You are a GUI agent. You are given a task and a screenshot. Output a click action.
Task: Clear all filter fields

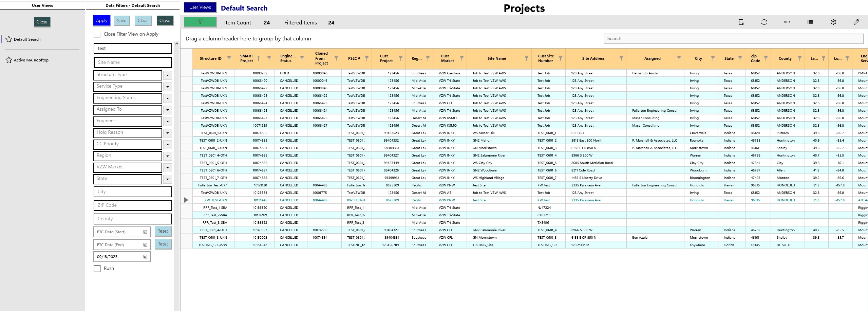tap(143, 20)
